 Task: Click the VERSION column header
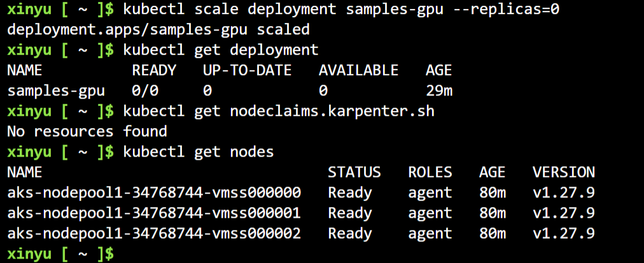point(563,172)
